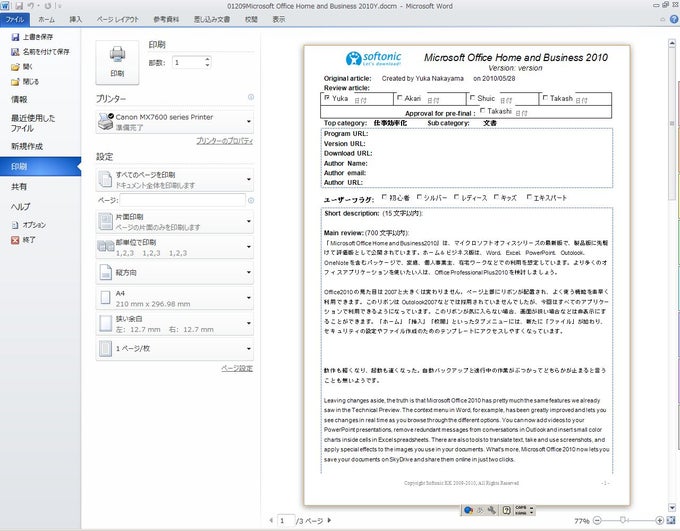The image size is (680, 531).
Task: Select 共有 in the backstage menu
Action: 19,187
